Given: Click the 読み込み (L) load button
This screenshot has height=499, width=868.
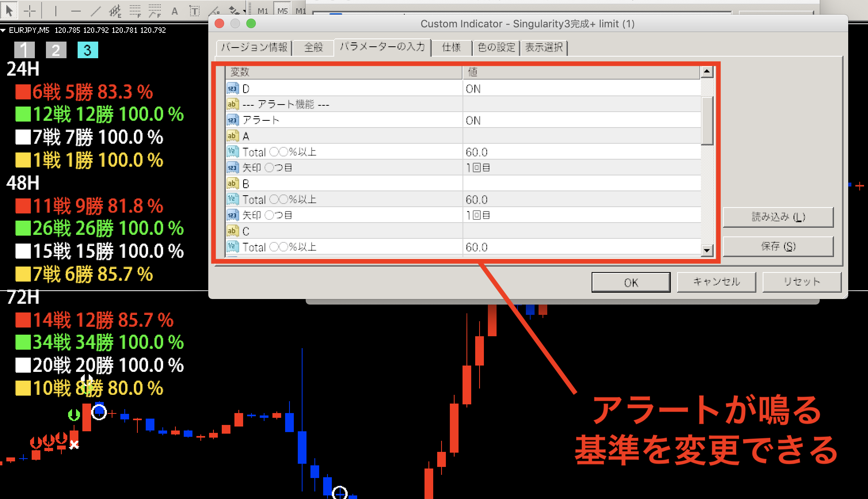Looking at the screenshot, I should click(x=778, y=217).
